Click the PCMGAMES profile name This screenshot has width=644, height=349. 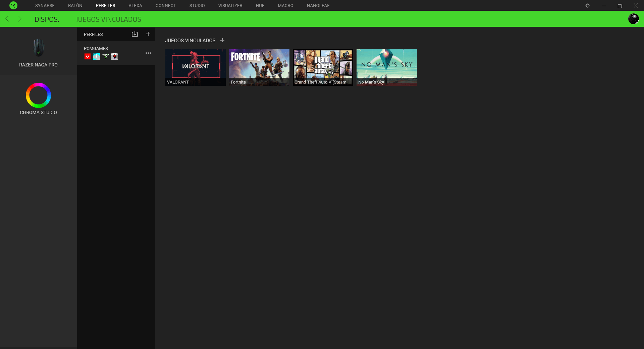coord(96,48)
